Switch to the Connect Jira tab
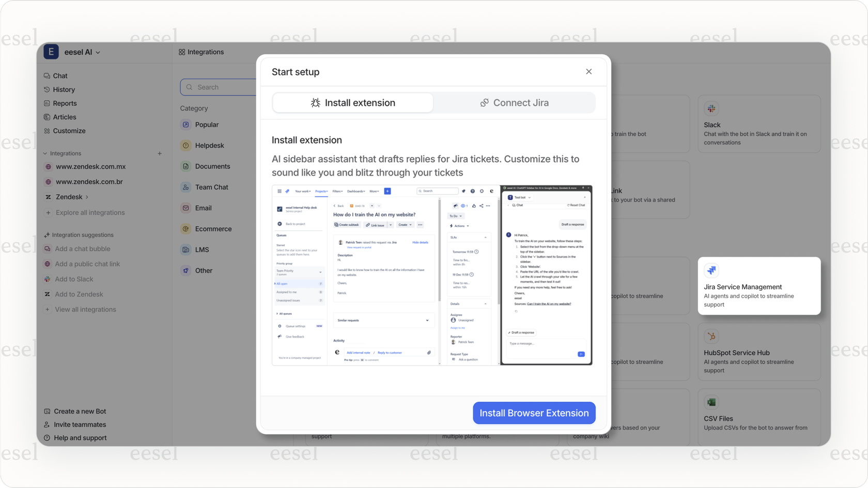This screenshot has width=868, height=488. (x=515, y=102)
